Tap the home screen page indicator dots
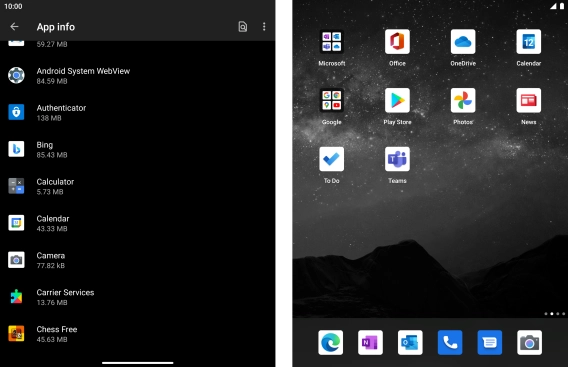 coord(555,314)
